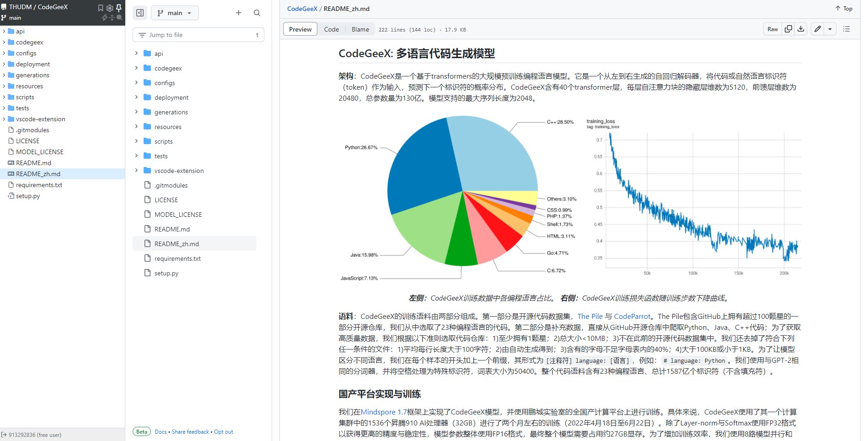Click the move arrows icon in Octotree header
This screenshot has height=441, width=868.
[112, 18]
